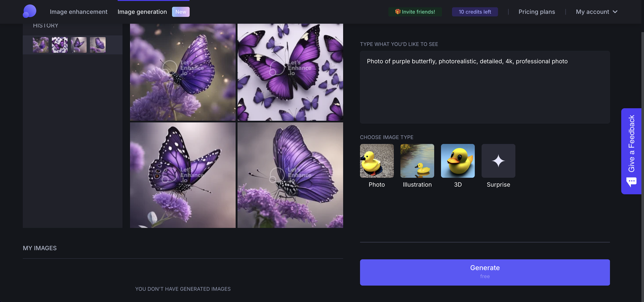Click the MY IMAGES heading text
The width and height of the screenshot is (644, 302).
pyautogui.click(x=40, y=248)
